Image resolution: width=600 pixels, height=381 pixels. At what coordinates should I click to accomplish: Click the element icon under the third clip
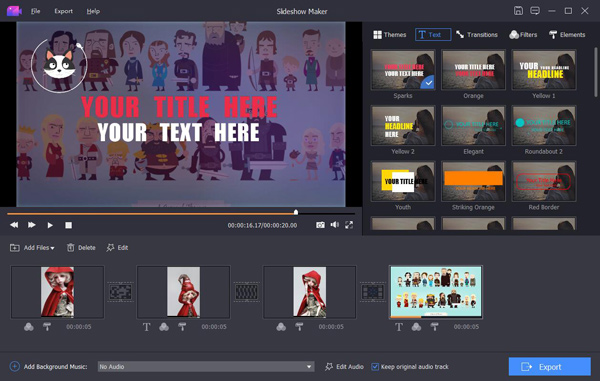click(299, 327)
